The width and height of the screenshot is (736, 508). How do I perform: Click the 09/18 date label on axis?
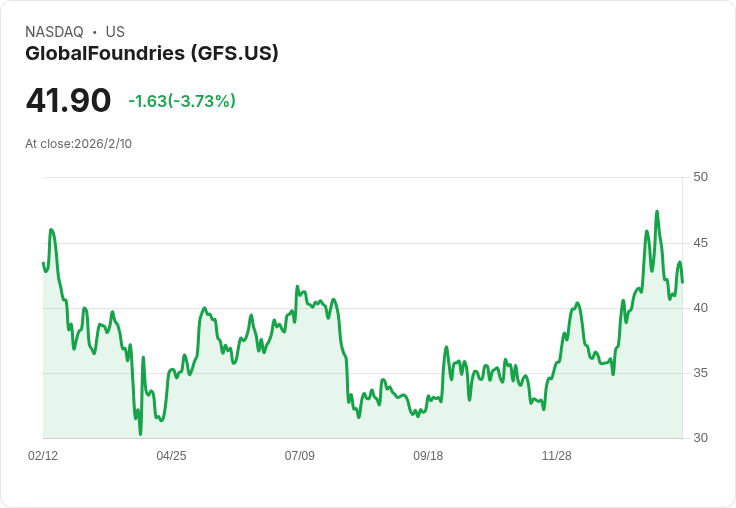[x=428, y=455]
